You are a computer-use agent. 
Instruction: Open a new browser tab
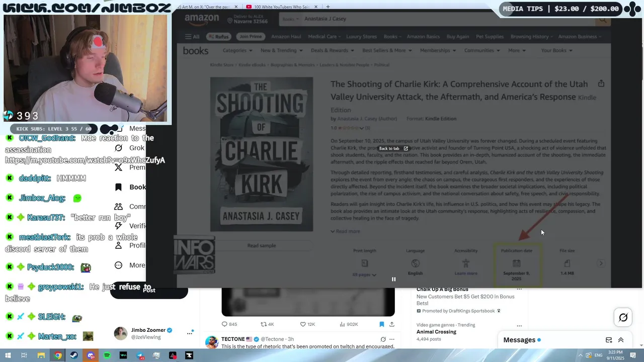(328, 7)
